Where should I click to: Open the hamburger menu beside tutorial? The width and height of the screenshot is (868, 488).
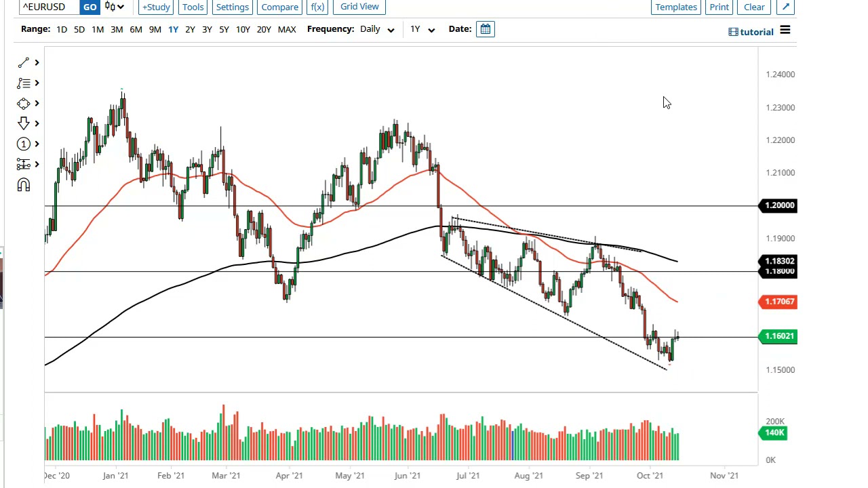[785, 30]
